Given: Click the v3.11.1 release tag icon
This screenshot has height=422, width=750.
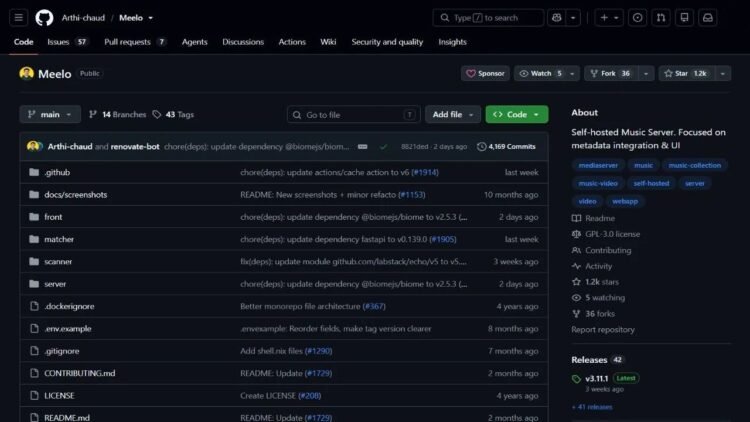Looking at the screenshot, I should point(576,379).
